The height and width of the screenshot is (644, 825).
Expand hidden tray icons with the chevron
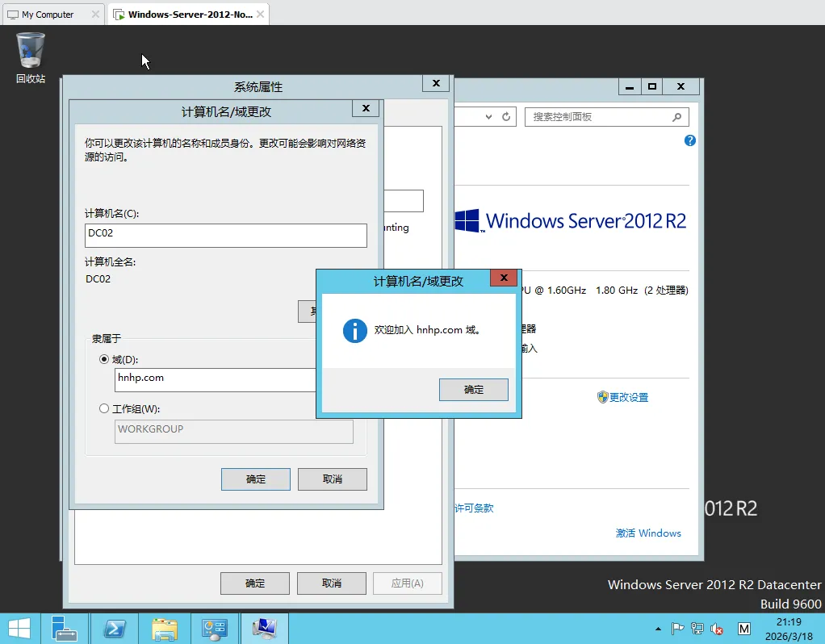[658, 628]
